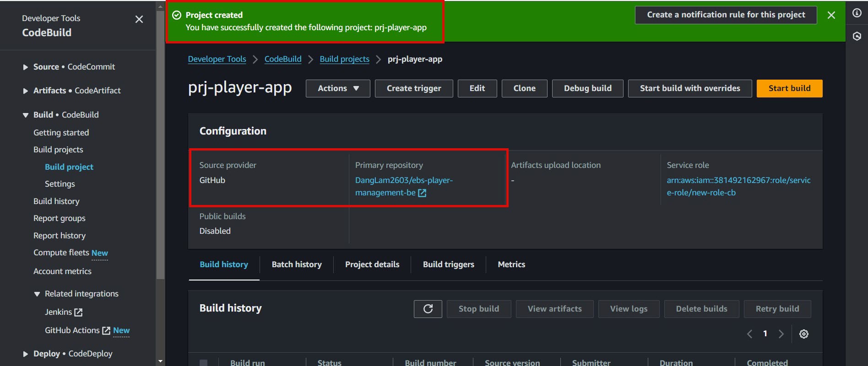Click Delete builds button
Image resolution: width=868 pixels, height=366 pixels.
click(702, 309)
